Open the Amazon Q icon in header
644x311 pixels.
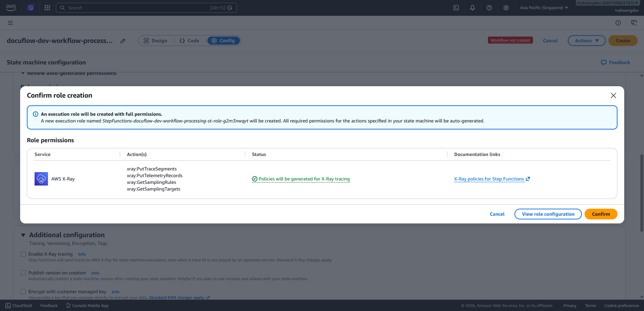[31, 8]
